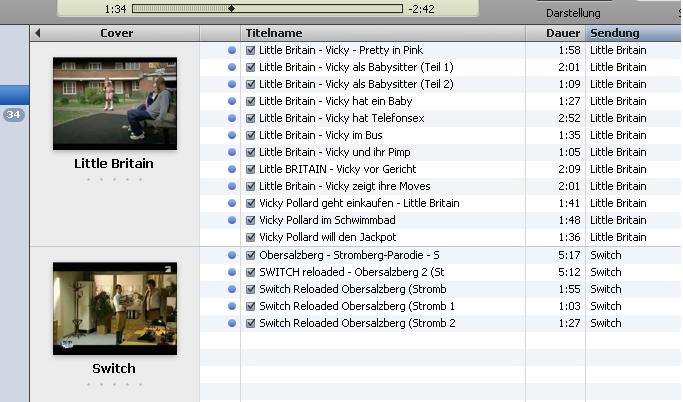The width and height of the screenshot is (683, 402).
Task: Uncheck Vicky als Babysitter (Teil 1) checkbox
Action: (250, 67)
